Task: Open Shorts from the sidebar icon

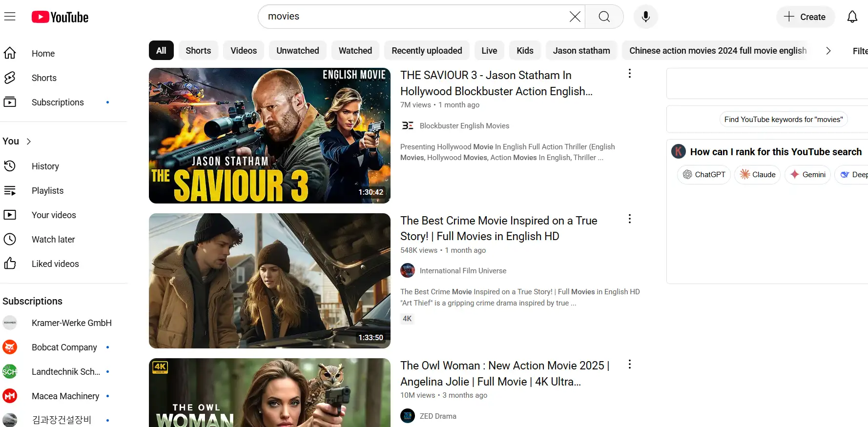Action: 10,78
